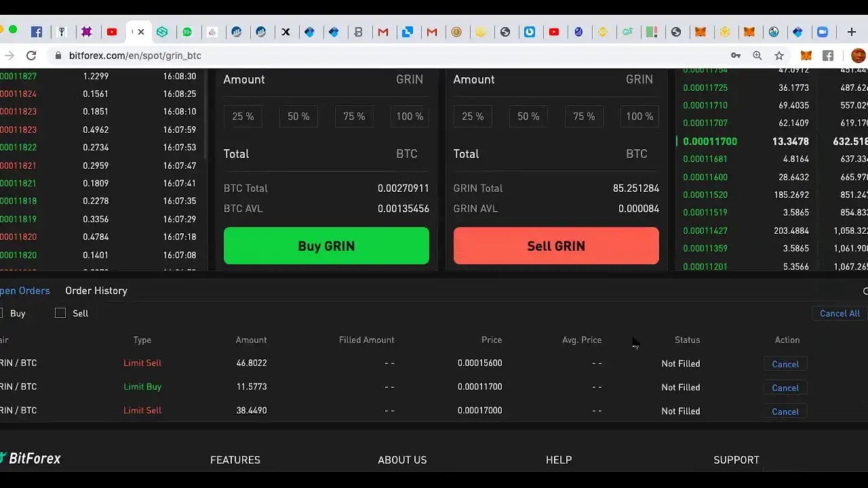Open the ABOUT US footer section
868x488 pixels.
tap(402, 460)
